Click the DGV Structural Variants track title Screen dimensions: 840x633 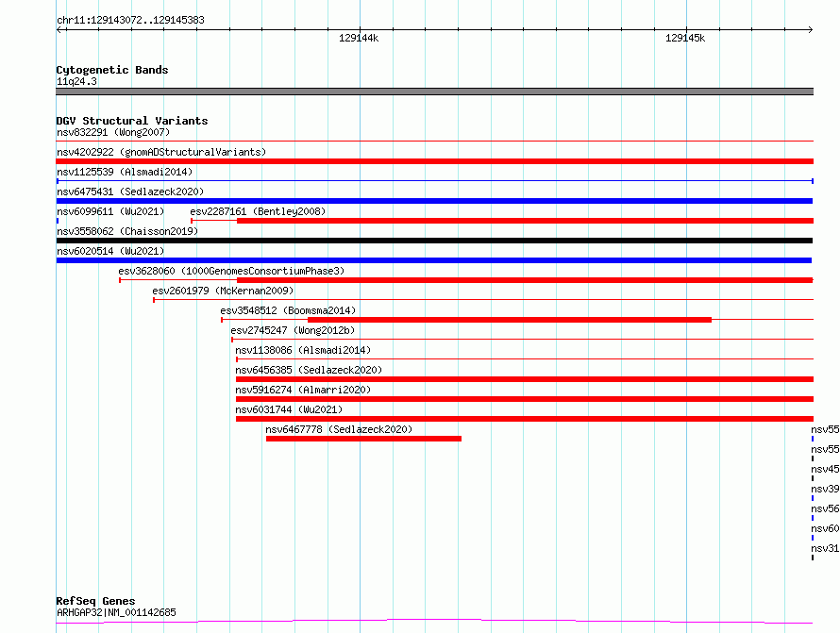(132, 121)
